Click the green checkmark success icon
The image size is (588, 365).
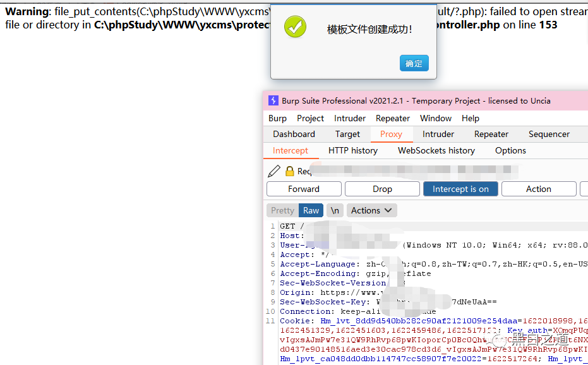tap(295, 27)
